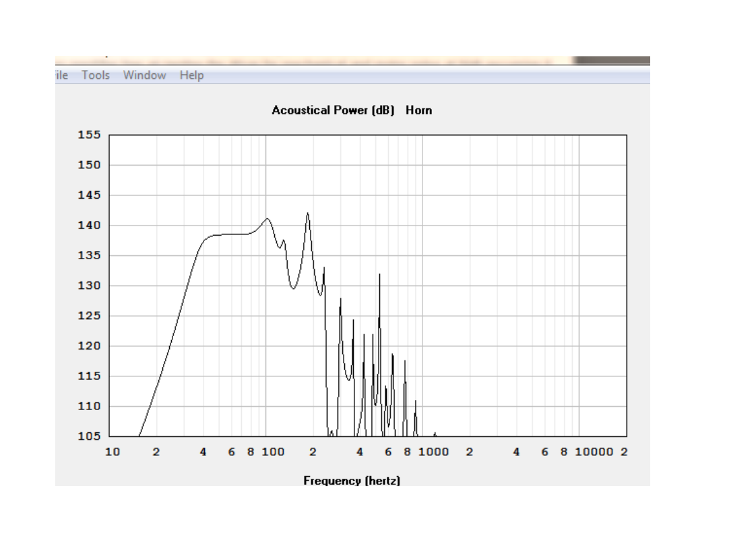Viewport: 756px width, 534px height.
Task: Click the 'Horn' label in chart title
Action: pyautogui.click(x=418, y=110)
